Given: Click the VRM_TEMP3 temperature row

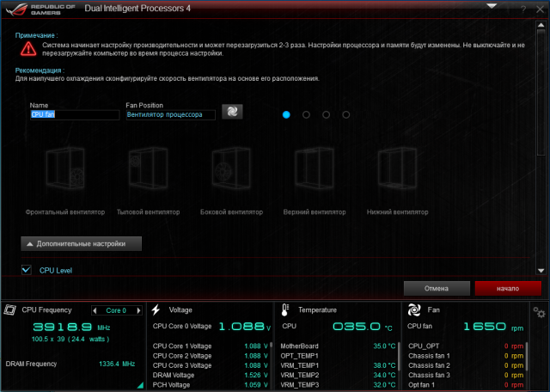Looking at the screenshot, I should (338, 385).
